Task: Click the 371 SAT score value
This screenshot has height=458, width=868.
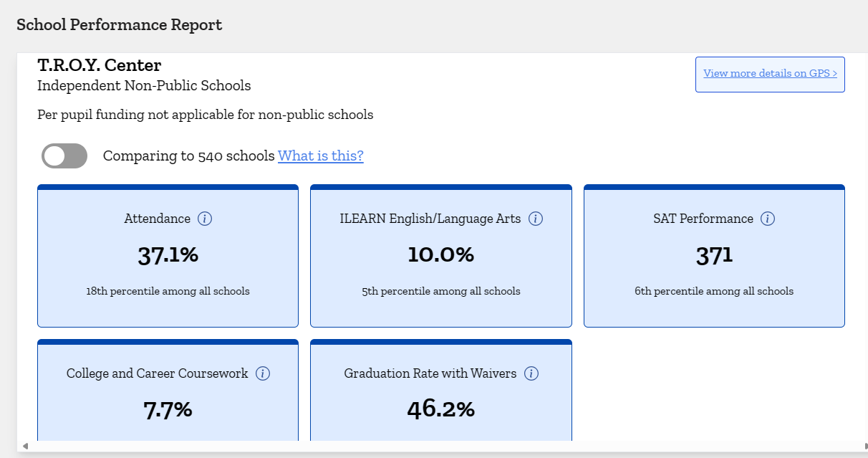Action: click(714, 255)
